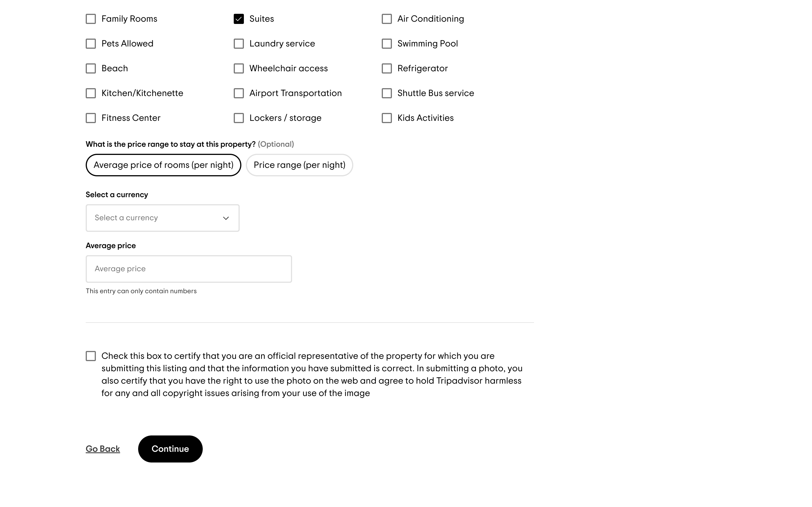Enable Airport Transportation checkbox
Image resolution: width=812 pixels, height=507 pixels.
point(239,93)
